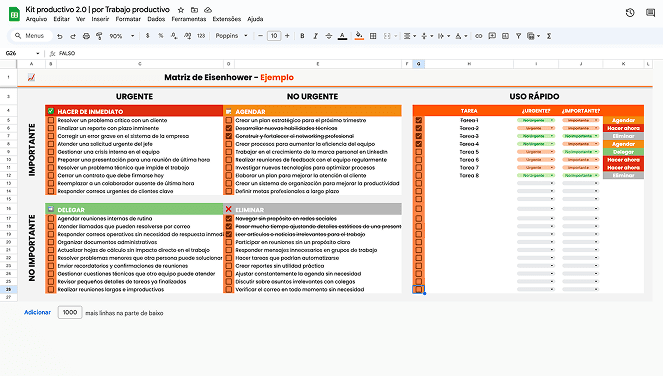Open the Poppins font dropdown
Image resolution: width=663 pixels, height=376 pixels.
pos(231,36)
